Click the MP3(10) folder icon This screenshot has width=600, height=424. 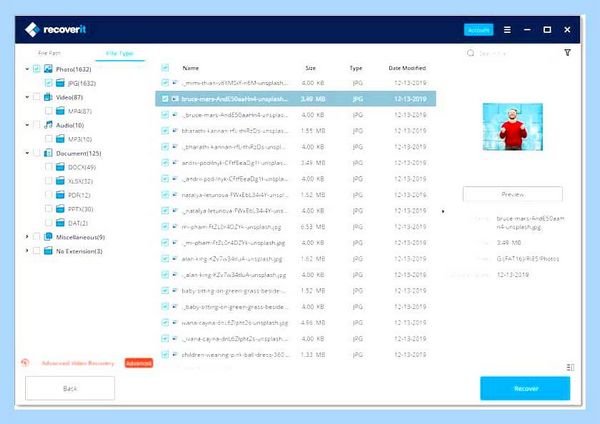click(60, 139)
